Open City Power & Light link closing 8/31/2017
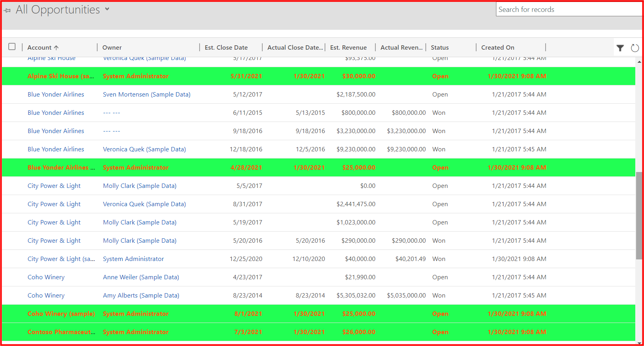This screenshot has width=644, height=346. (54, 204)
